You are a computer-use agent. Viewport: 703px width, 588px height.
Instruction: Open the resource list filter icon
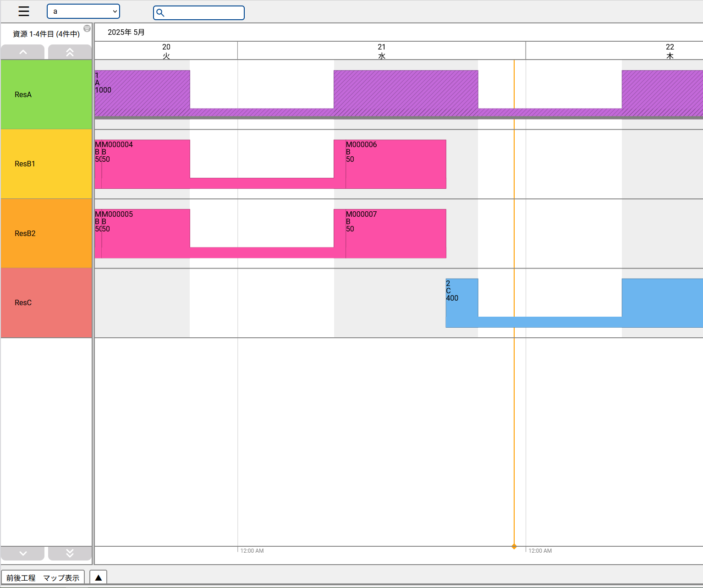87,28
